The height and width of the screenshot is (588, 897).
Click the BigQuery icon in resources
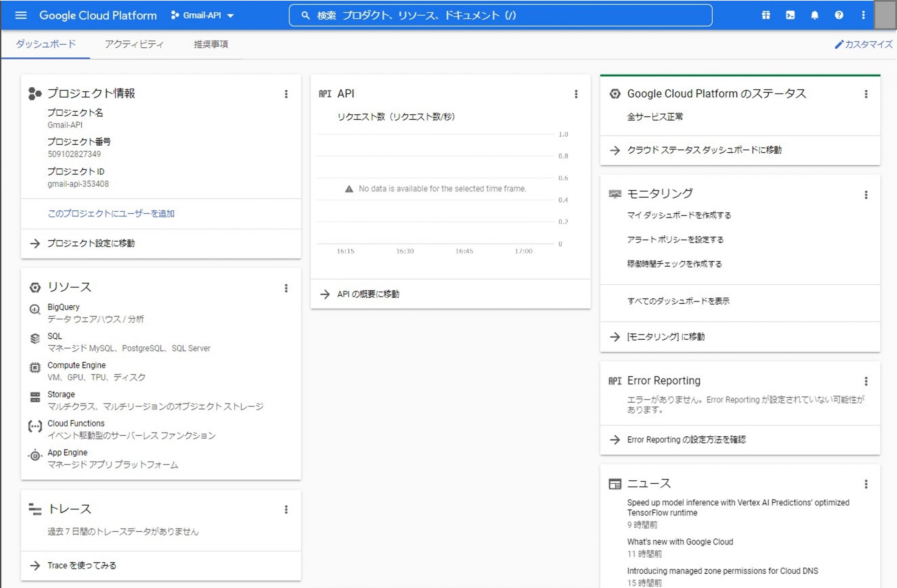click(35, 310)
